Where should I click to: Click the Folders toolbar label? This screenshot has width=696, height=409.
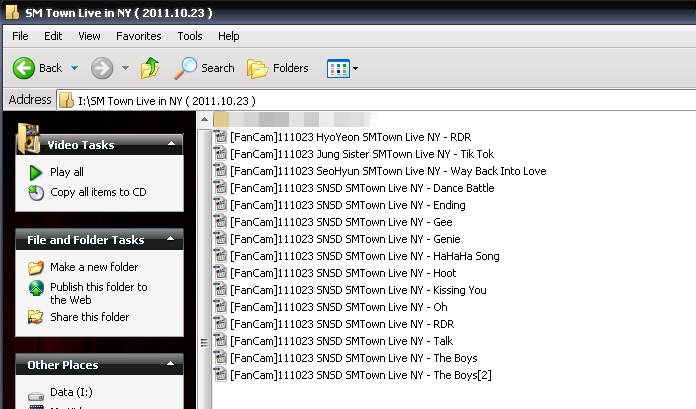(290, 68)
